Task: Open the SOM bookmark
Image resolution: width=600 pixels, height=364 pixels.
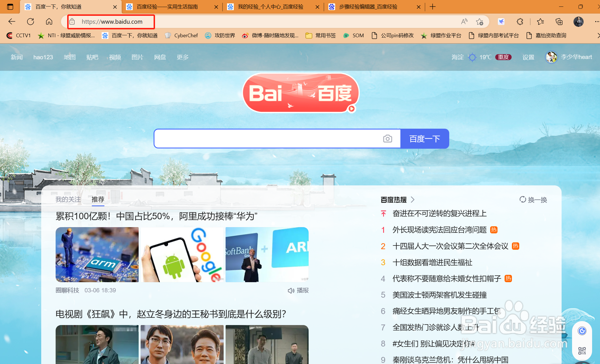Action: tap(354, 35)
